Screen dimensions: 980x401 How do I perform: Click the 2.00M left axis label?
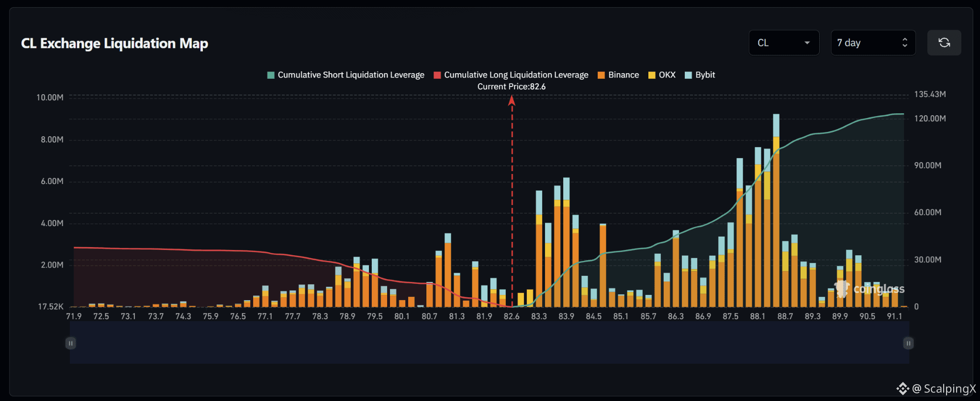(52, 265)
